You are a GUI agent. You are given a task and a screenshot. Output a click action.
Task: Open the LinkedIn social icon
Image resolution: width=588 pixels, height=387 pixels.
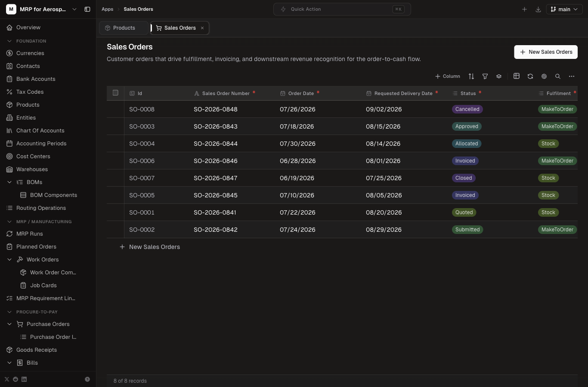24,379
